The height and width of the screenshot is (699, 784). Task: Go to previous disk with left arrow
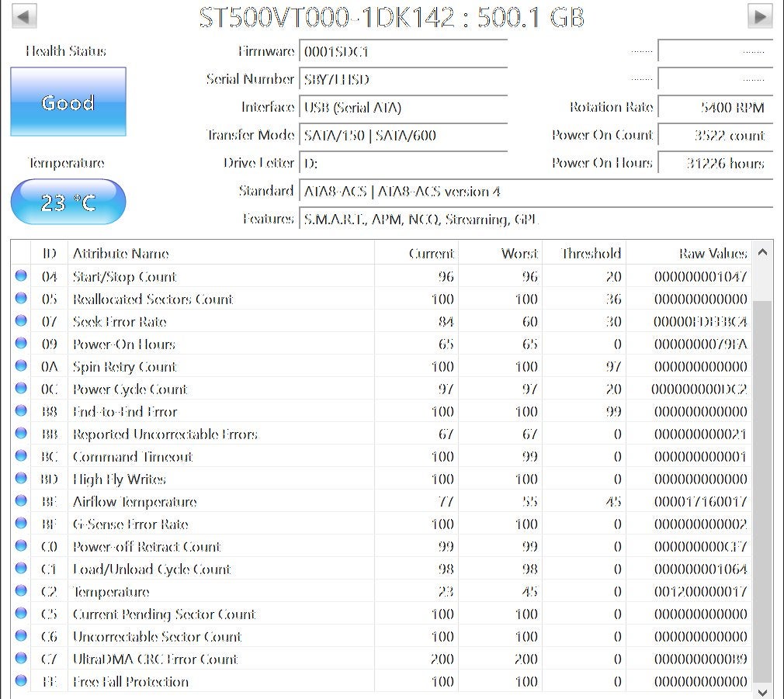(23, 16)
